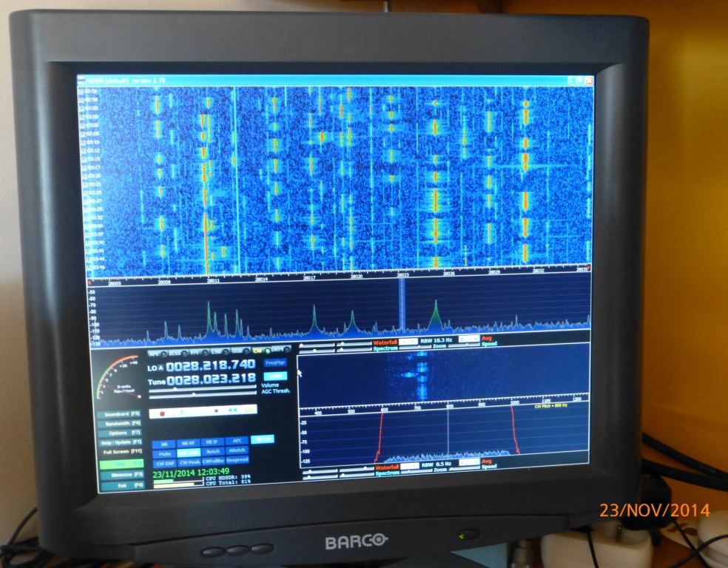Click the yellow loop button in the playback bar

(x=249, y=410)
